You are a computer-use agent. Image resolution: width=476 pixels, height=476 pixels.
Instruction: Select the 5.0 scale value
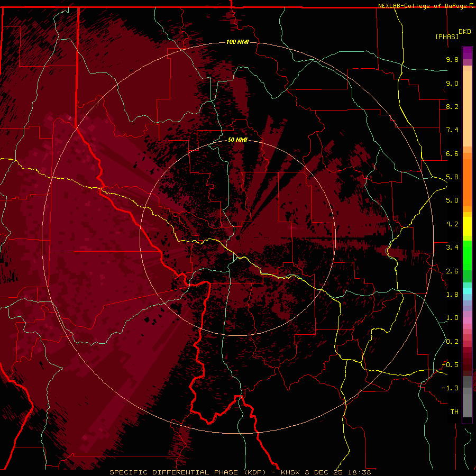tap(452, 200)
